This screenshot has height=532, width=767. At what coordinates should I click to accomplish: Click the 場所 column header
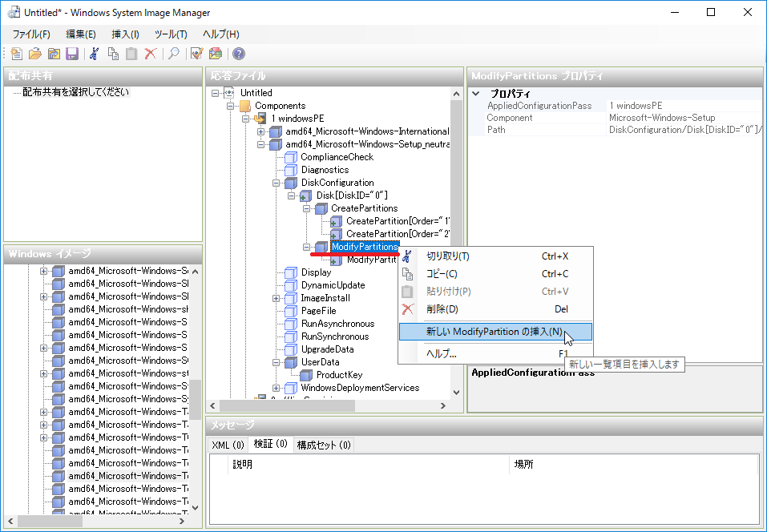tap(633, 464)
